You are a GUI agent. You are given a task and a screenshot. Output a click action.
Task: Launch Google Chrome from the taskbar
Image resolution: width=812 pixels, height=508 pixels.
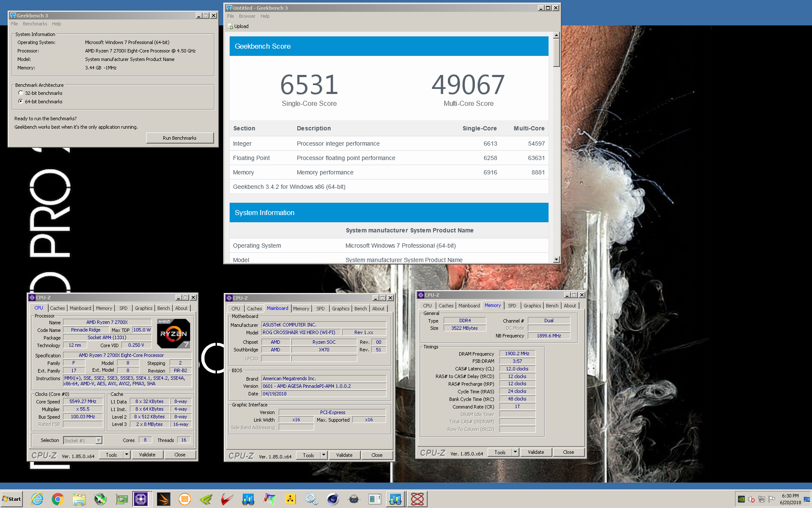click(x=58, y=499)
